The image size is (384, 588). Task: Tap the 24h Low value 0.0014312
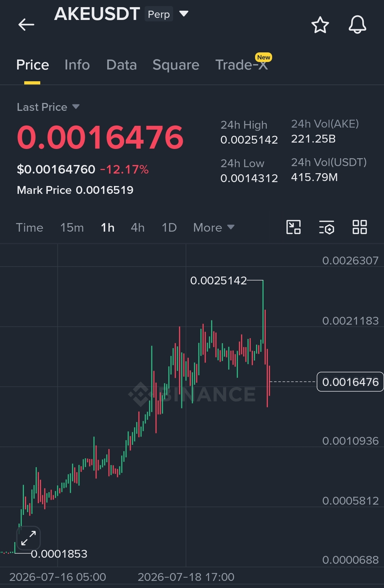tap(249, 178)
